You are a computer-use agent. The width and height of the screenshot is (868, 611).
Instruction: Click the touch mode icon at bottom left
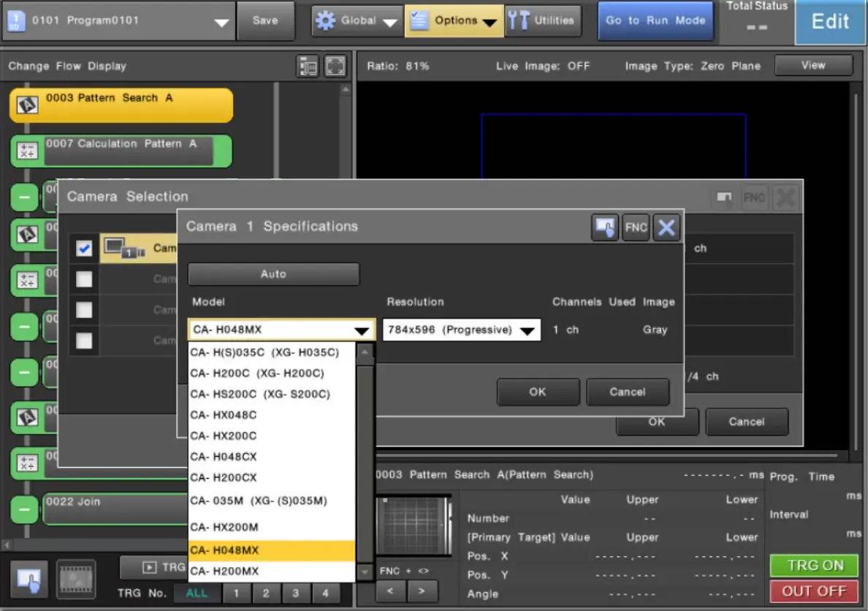tap(29, 579)
